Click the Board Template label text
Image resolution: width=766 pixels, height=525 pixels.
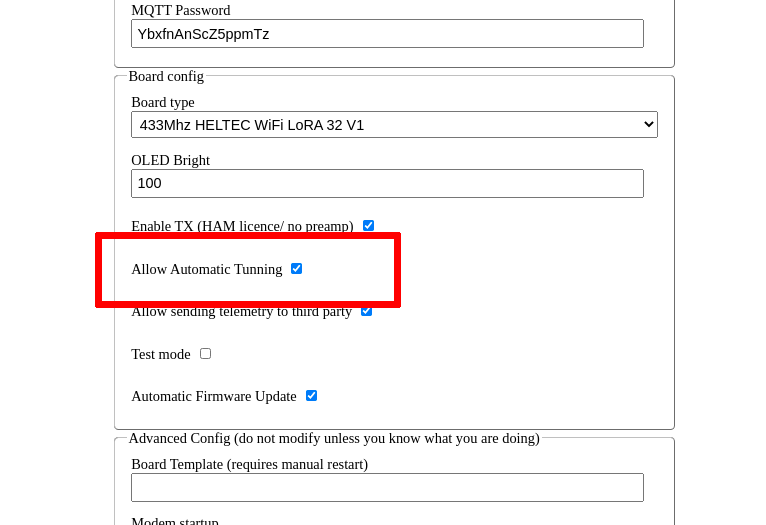click(249, 464)
